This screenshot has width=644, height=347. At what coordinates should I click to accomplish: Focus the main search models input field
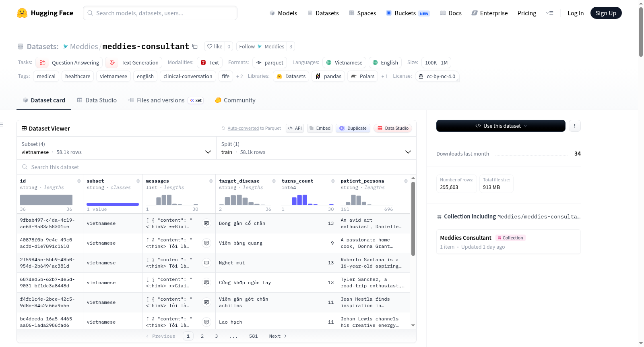[160, 13]
